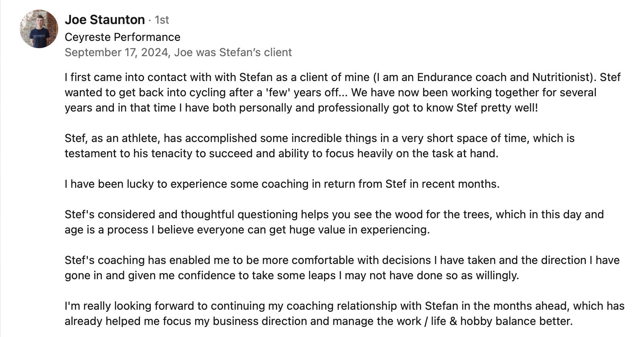Click line starting 'I first came into contact'

point(342,77)
